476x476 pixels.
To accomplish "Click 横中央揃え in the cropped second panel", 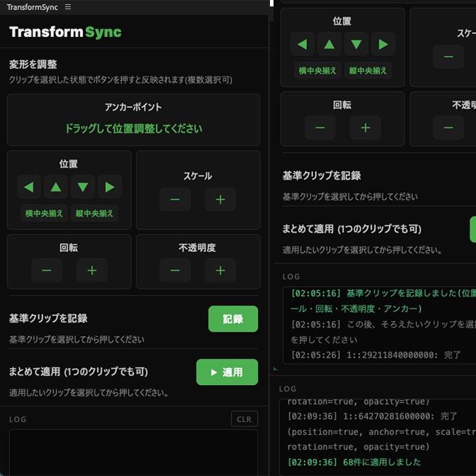I will click(x=318, y=70).
